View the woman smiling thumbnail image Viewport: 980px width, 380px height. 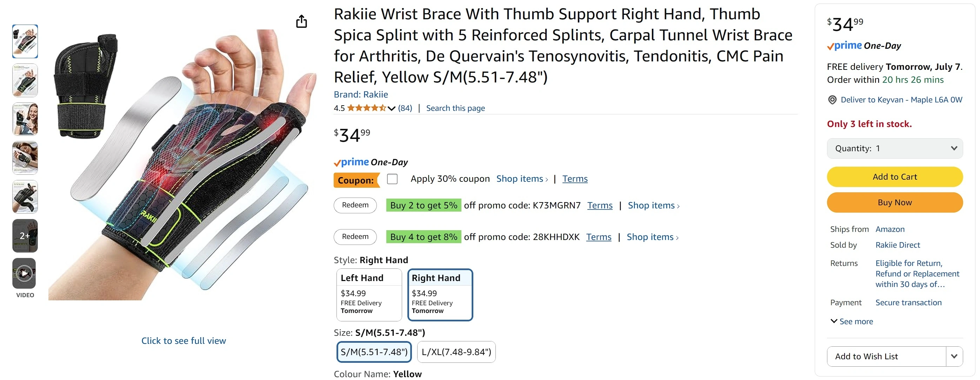click(25, 119)
